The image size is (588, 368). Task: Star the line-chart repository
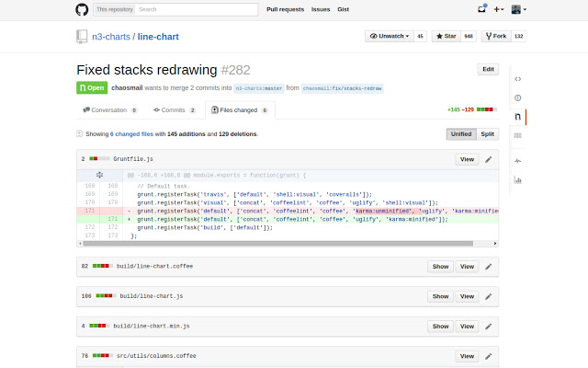tap(446, 36)
